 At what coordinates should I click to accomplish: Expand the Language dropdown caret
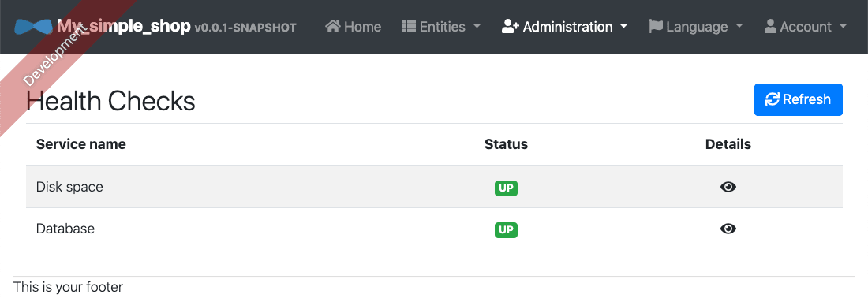739,26
